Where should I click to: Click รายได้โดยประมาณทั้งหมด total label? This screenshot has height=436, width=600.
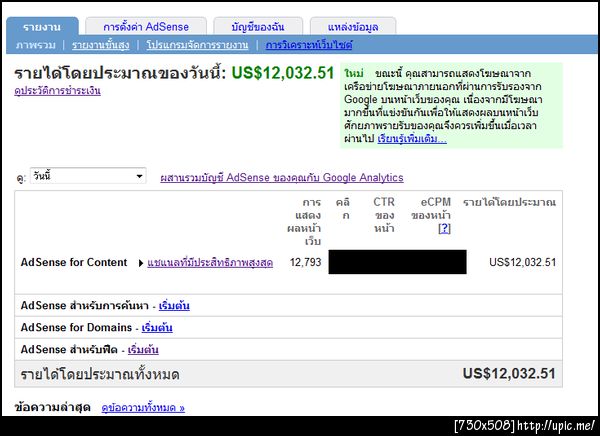point(100,374)
